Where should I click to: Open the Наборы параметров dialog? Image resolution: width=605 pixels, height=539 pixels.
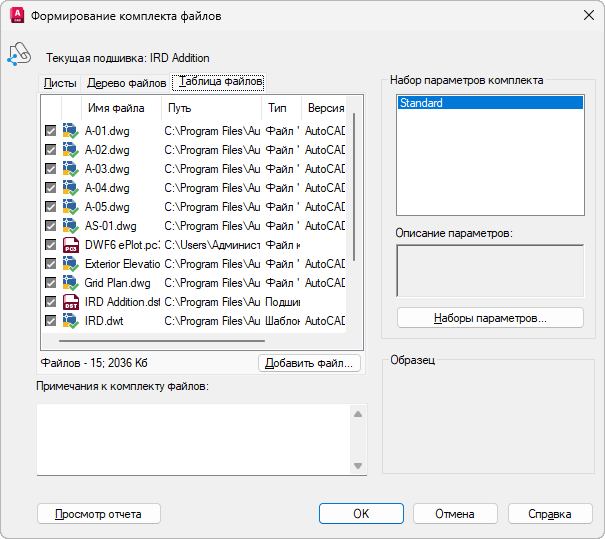pyautogui.click(x=490, y=318)
